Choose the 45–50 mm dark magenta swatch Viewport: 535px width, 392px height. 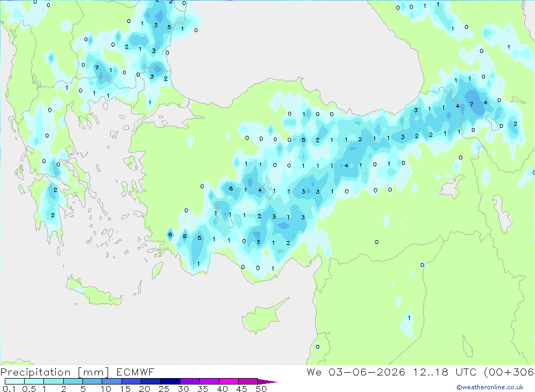pyautogui.click(x=248, y=381)
